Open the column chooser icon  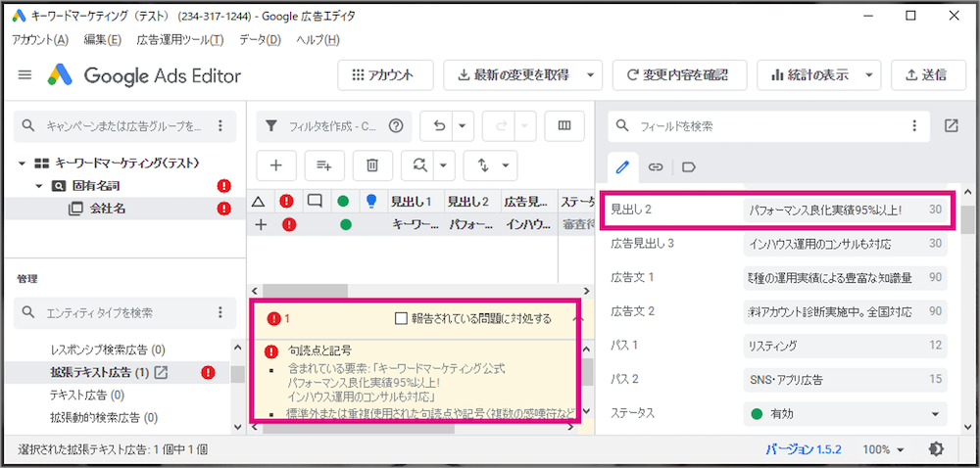(x=564, y=126)
